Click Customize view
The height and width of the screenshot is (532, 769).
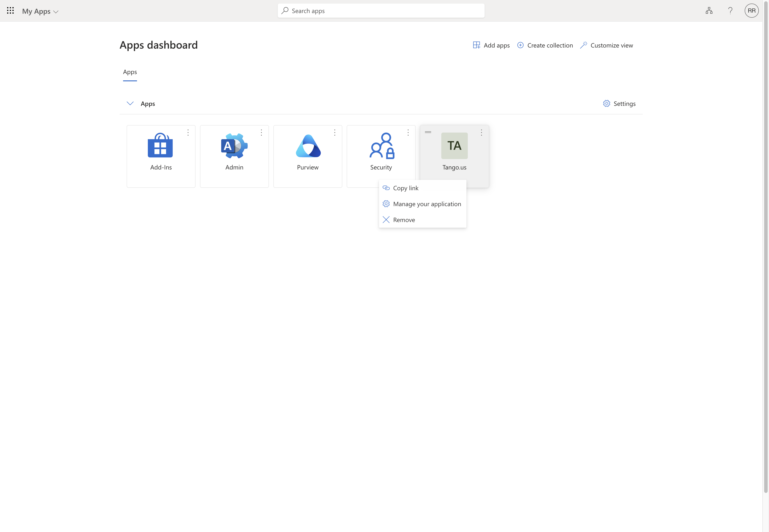coord(606,45)
